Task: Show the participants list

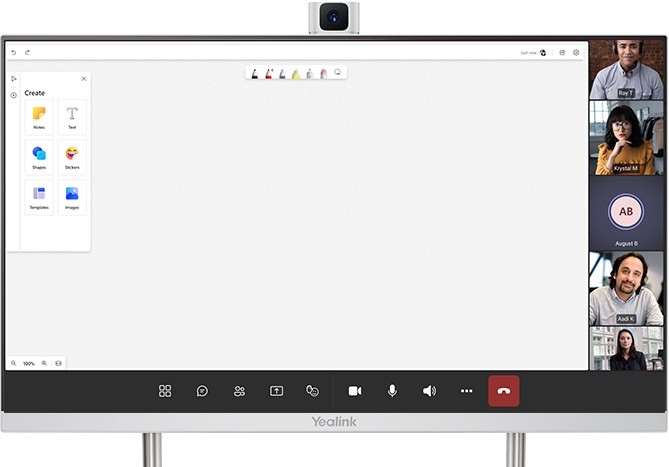Action: [x=239, y=391]
